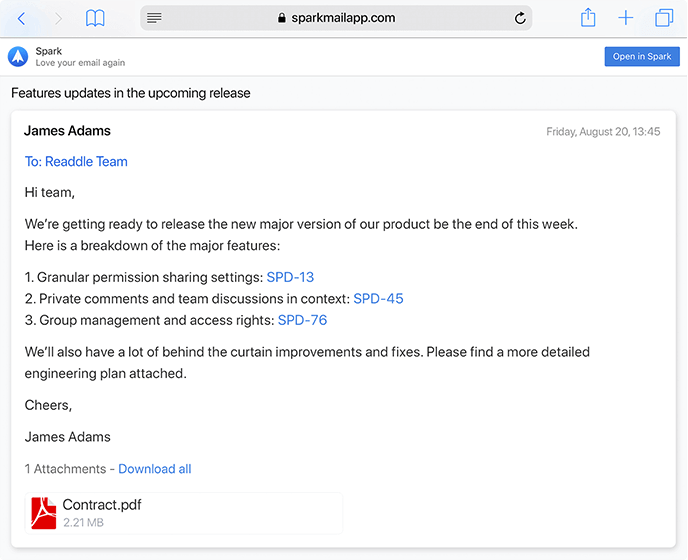Image resolution: width=688 pixels, height=560 pixels.
Task: Open the Contract.pdf attachment name
Action: (102, 505)
